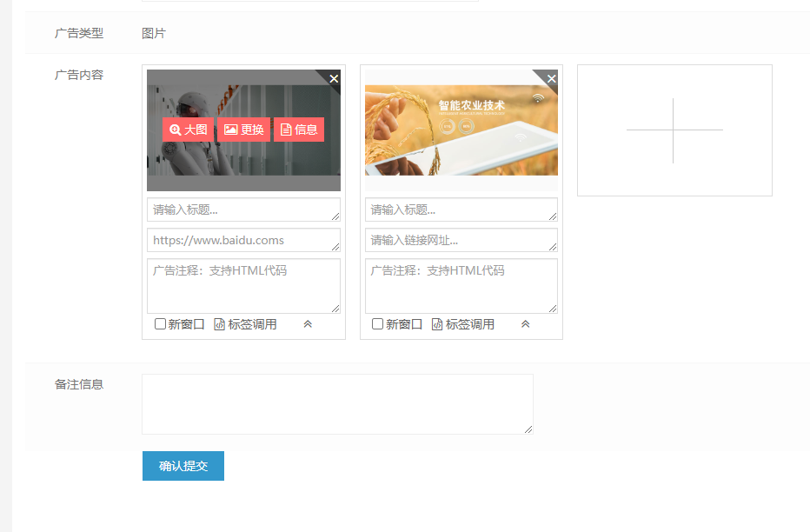This screenshot has width=810, height=532.
Task: Click the 广告内容 label
Action: pos(79,75)
